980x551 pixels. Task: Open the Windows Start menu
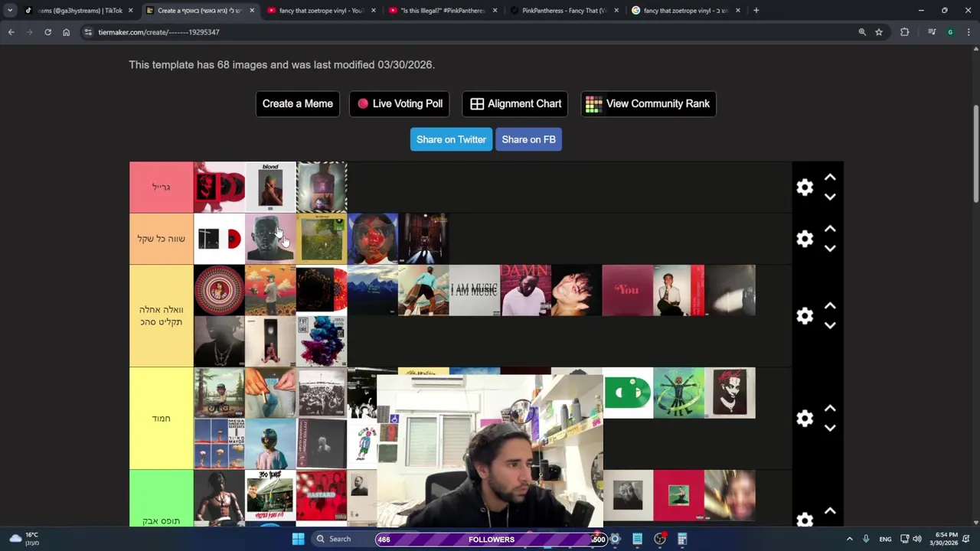299,539
